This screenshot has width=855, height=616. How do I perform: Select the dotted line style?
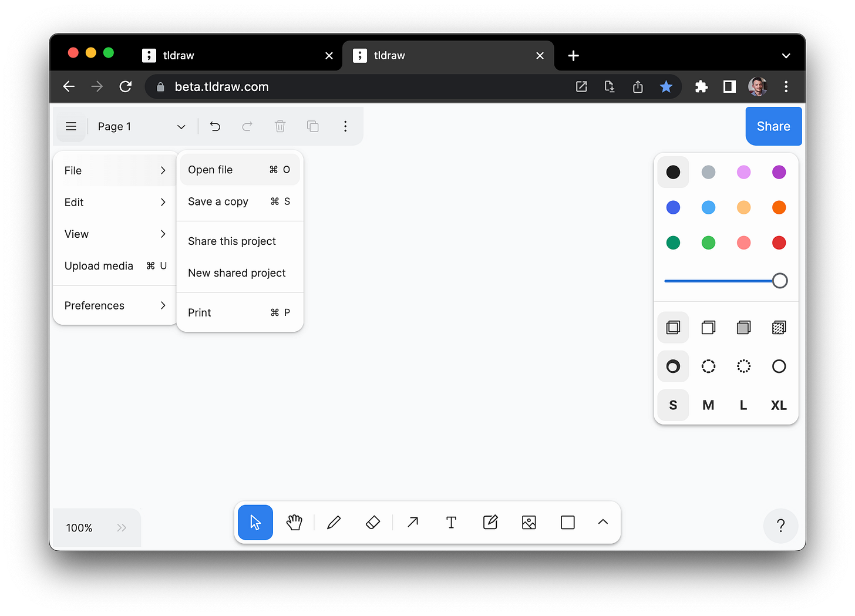[743, 366]
